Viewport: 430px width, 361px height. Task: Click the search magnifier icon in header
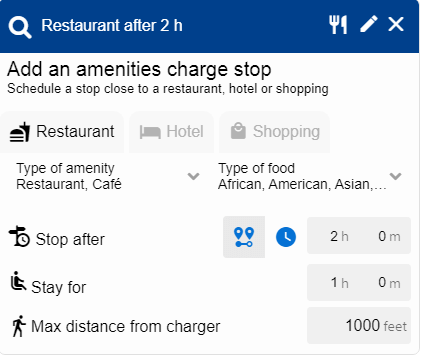[20, 28]
